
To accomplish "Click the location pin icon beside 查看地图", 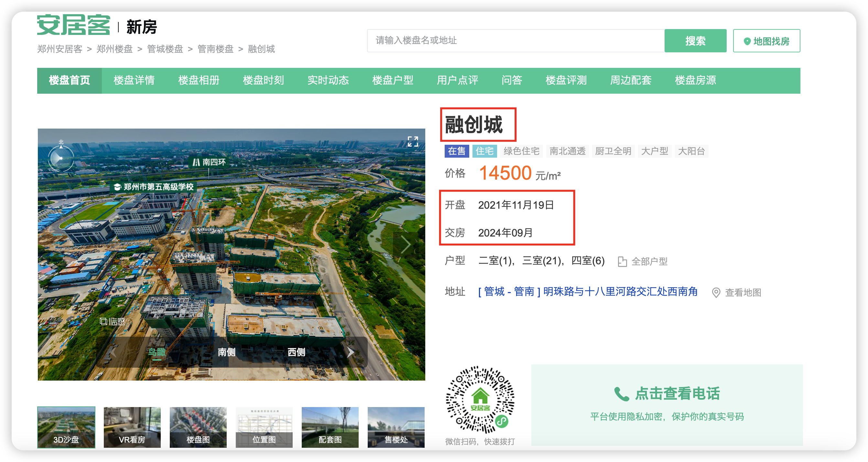I will click(x=716, y=293).
